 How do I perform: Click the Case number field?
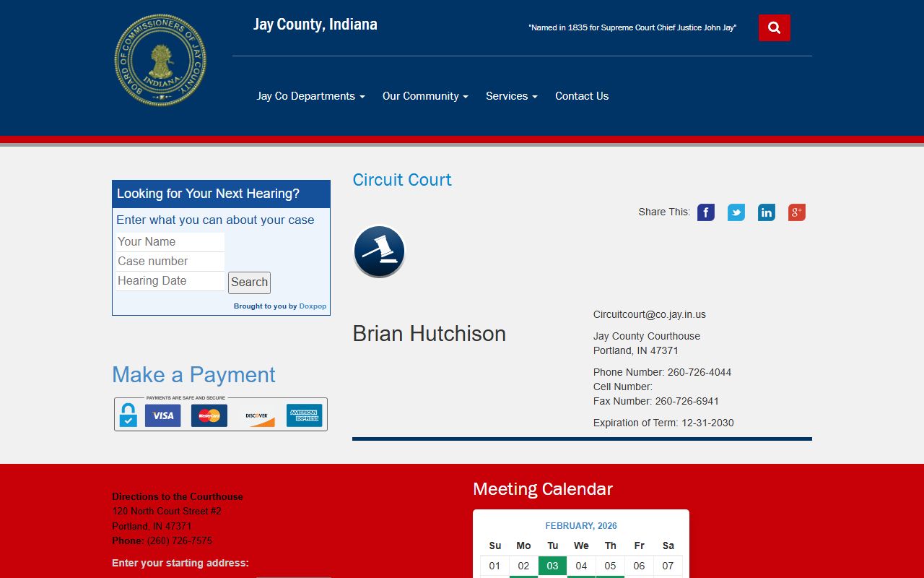click(x=170, y=262)
